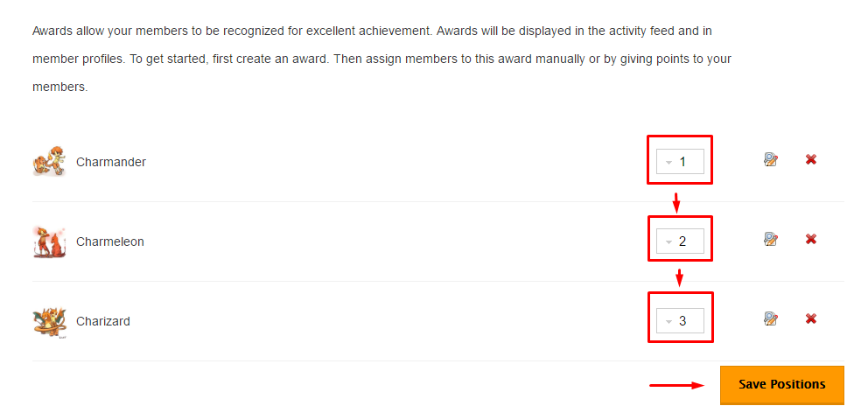Select the Charizard award thumbnail
868x420 pixels.
[x=49, y=321]
